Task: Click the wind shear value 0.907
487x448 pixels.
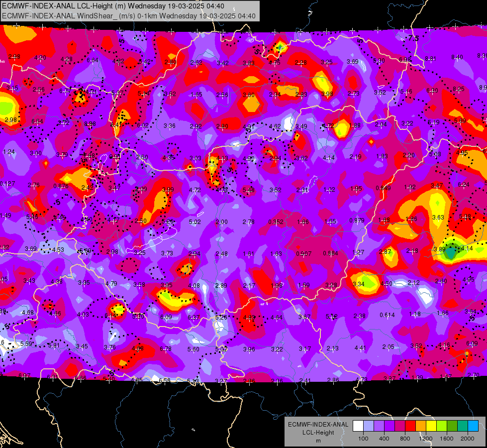Action: (x=303, y=254)
